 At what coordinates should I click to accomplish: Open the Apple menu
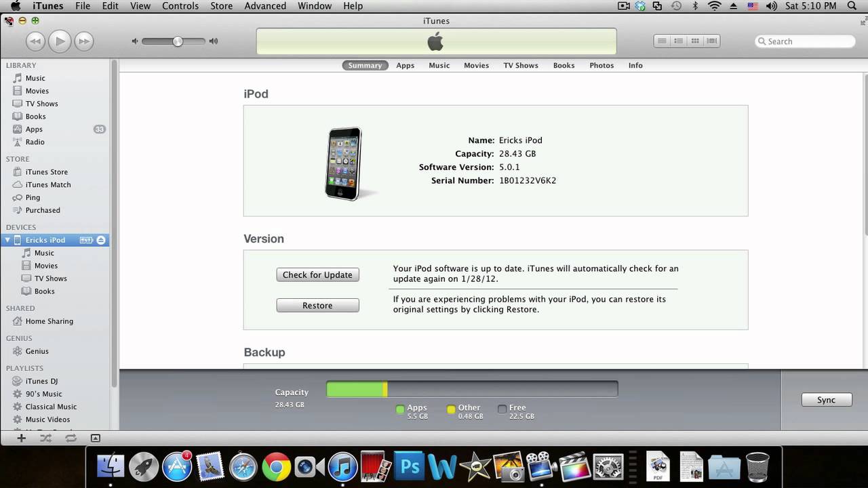tap(15, 6)
